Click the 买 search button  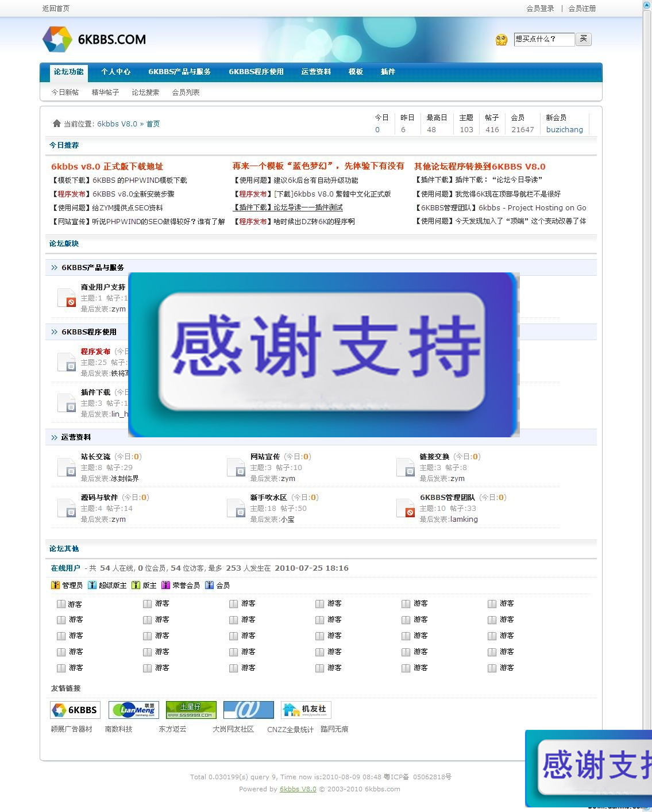click(x=584, y=39)
